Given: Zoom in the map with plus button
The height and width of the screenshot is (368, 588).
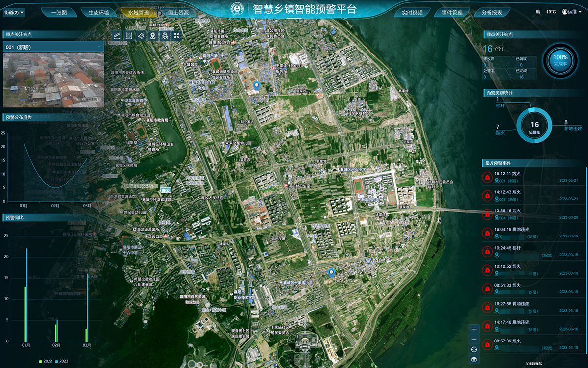Looking at the screenshot, I should pyautogui.click(x=474, y=329).
